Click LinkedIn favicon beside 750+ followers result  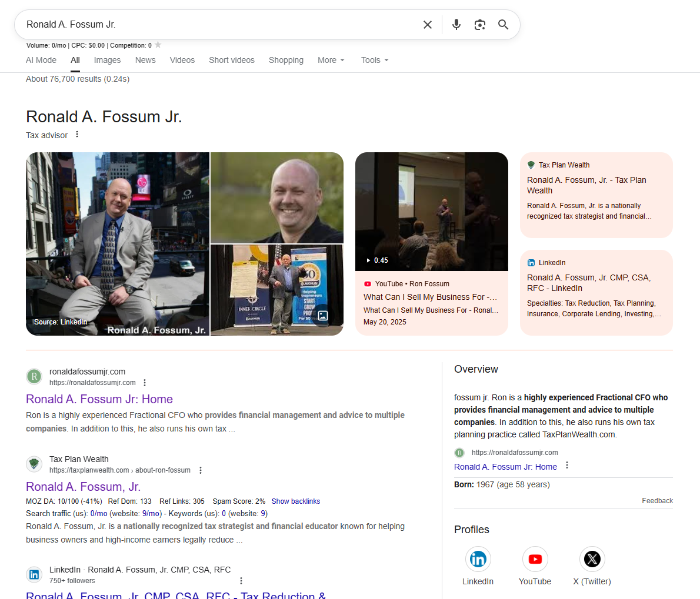[34, 574]
